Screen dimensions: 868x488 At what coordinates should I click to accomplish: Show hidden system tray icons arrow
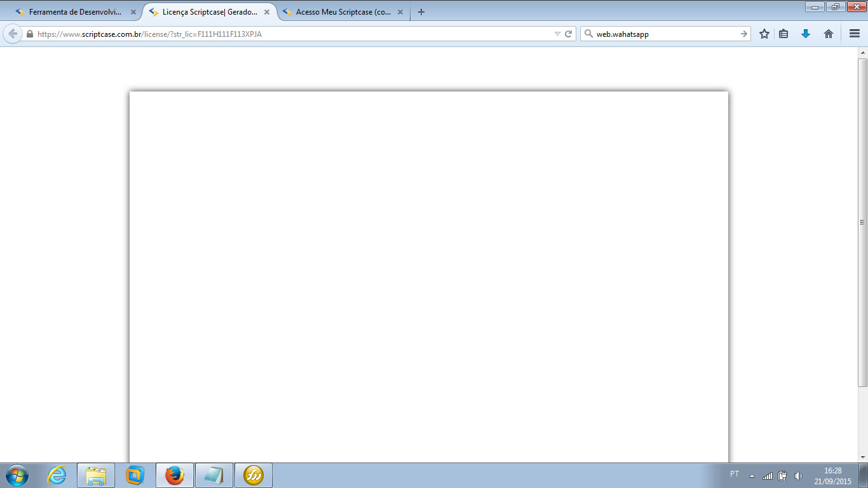(x=752, y=476)
